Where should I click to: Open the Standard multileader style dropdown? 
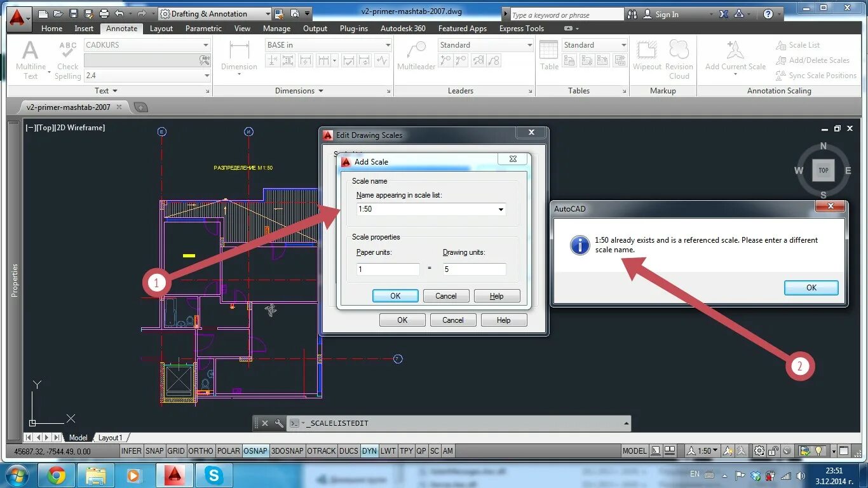pos(529,45)
